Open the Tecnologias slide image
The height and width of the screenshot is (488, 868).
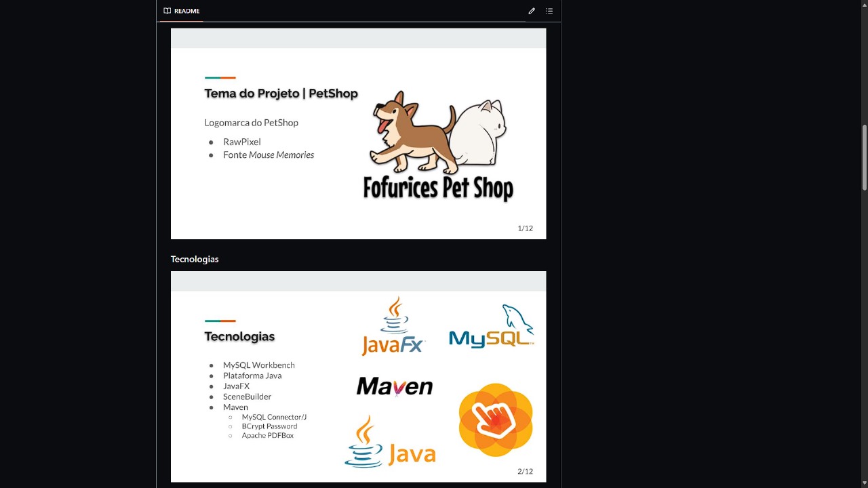tap(358, 376)
